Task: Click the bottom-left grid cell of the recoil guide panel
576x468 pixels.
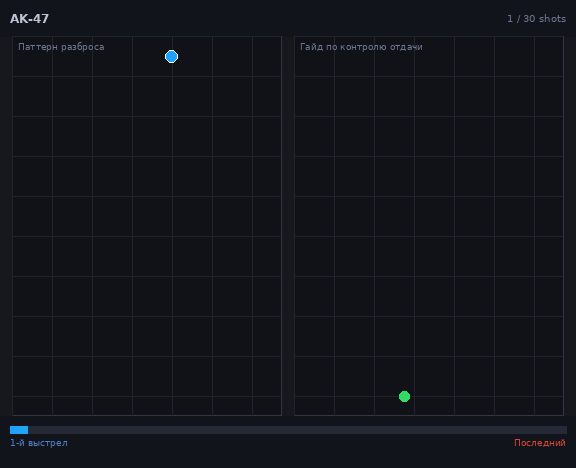Action: click(x=314, y=406)
